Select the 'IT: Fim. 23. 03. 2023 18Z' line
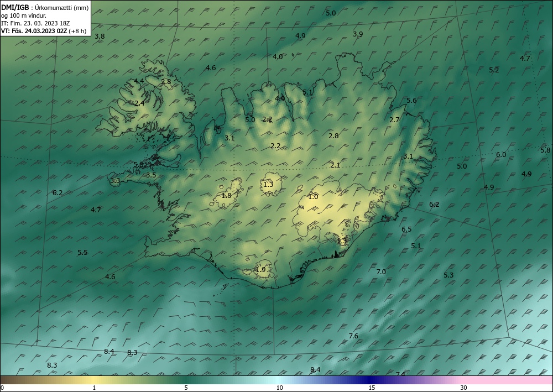This screenshot has height=392, width=553. pos(35,23)
